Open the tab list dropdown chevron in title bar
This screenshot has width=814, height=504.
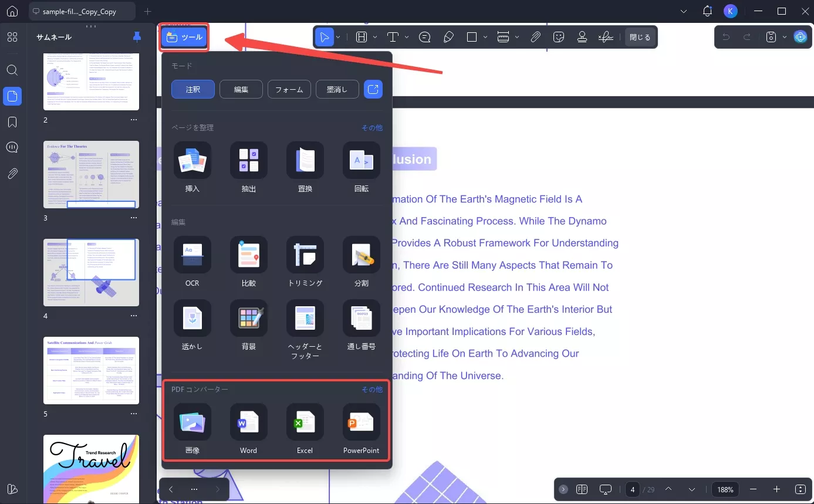coord(684,11)
